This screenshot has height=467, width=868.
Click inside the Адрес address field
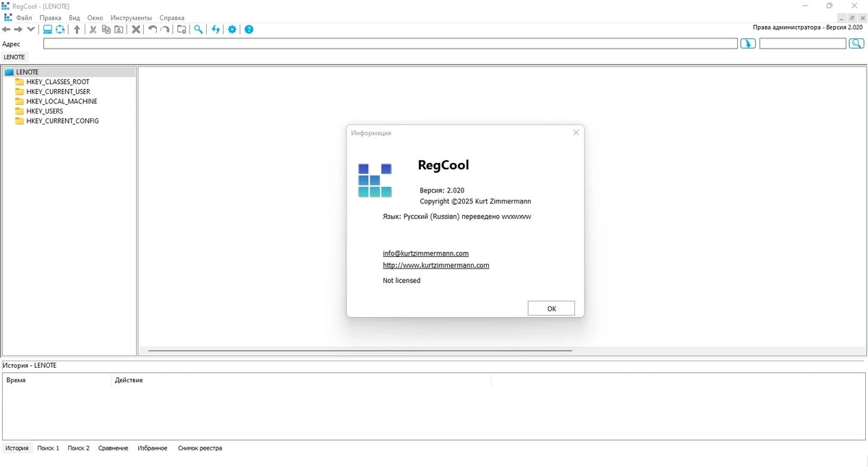click(390, 43)
